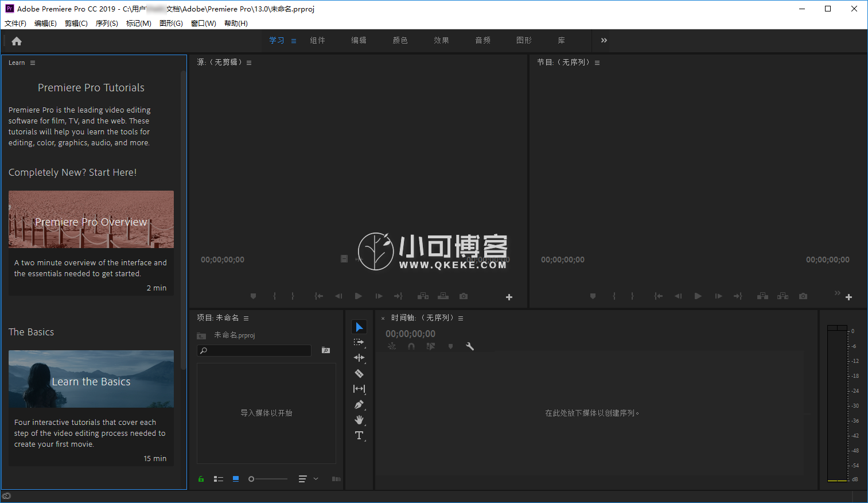Viewport: 868px width, 503px height.
Task: Open the Sort Icons dropdown in Project panel
Action: pyautogui.click(x=308, y=479)
